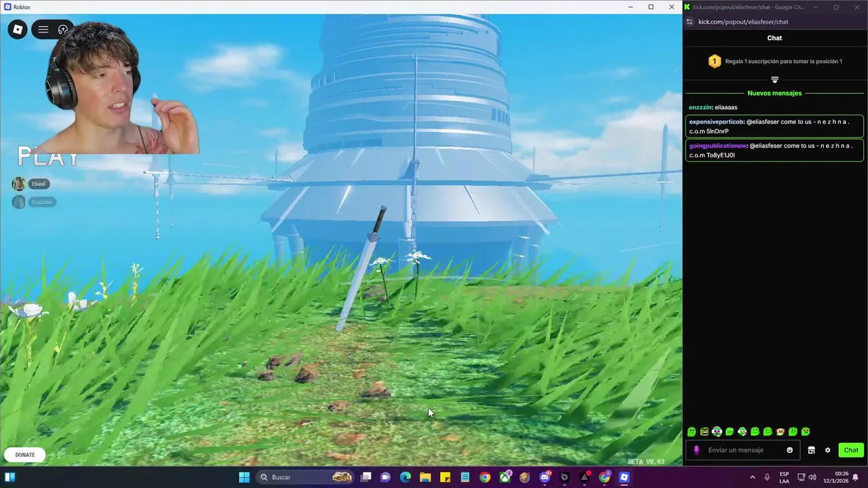
Task: Open the clock showing 00:26
Action: pyautogui.click(x=836, y=477)
